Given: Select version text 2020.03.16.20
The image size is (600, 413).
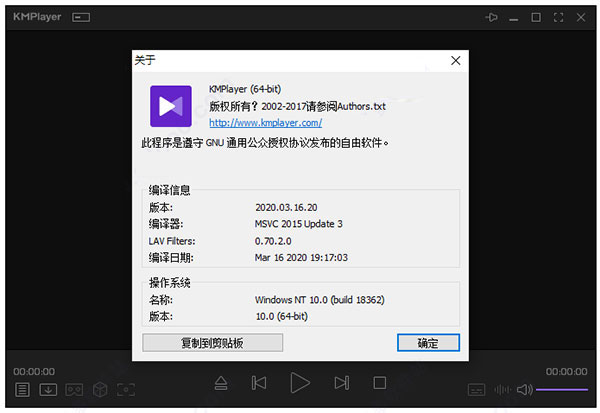Looking at the screenshot, I should [286, 207].
